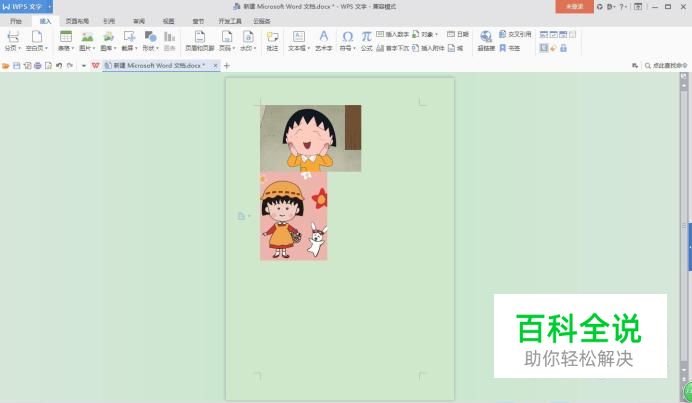Switch to the 页面布局 tab
The width and height of the screenshot is (692, 403).
click(x=77, y=21)
